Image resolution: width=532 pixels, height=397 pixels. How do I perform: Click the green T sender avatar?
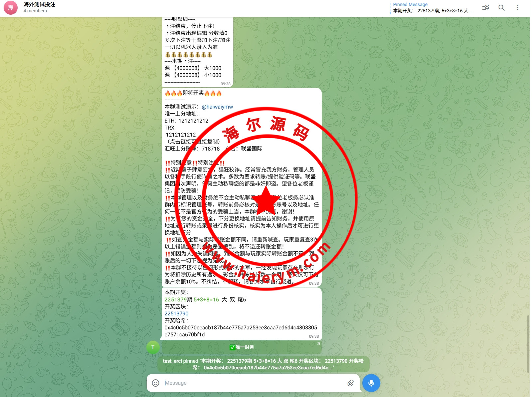point(153,347)
